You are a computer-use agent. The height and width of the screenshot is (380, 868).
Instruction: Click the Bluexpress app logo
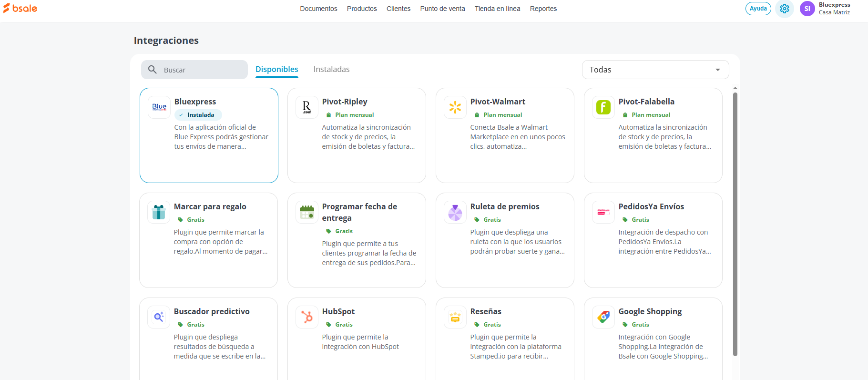159,107
